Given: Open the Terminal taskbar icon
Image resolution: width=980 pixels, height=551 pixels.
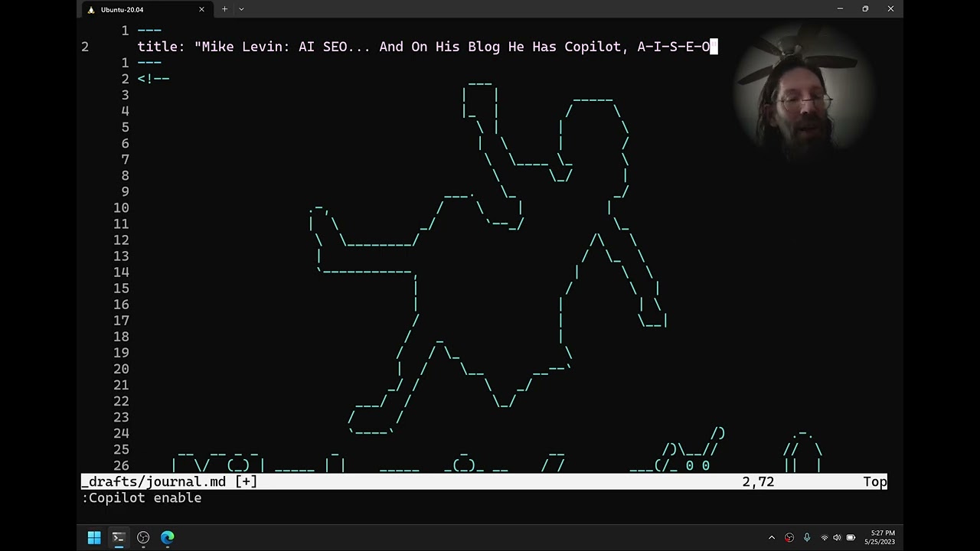Looking at the screenshot, I should [x=119, y=538].
